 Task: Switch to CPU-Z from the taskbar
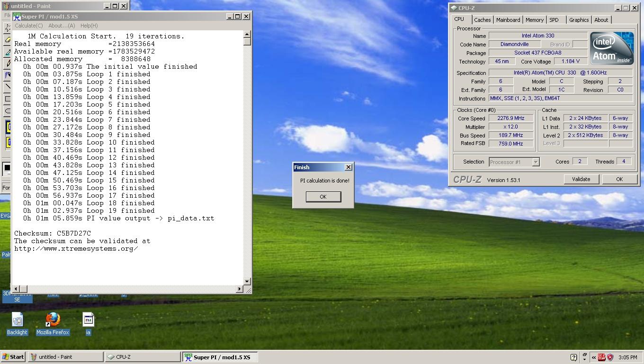point(143,357)
